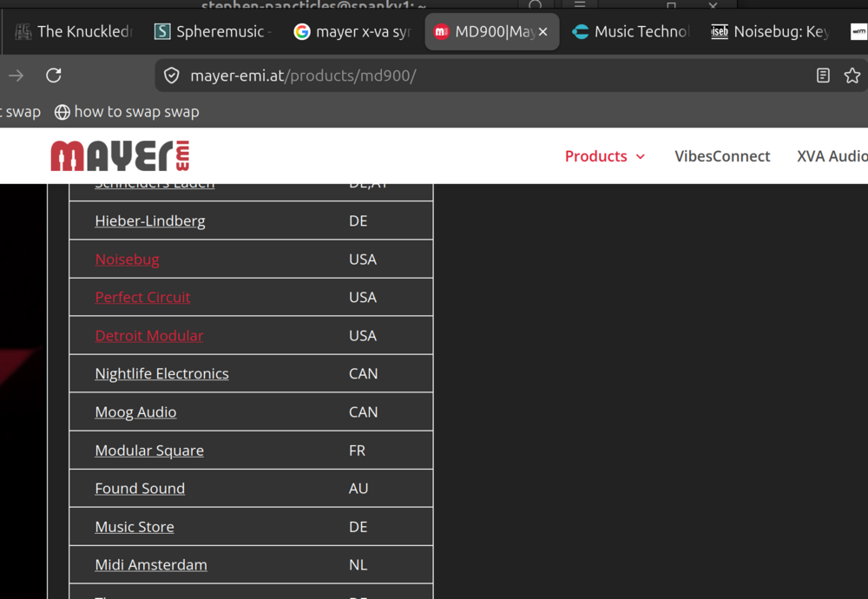The height and width of the screenshot is (599, 868).
Task: Click the Mayer EMI logo
Action: click(120, 155)
